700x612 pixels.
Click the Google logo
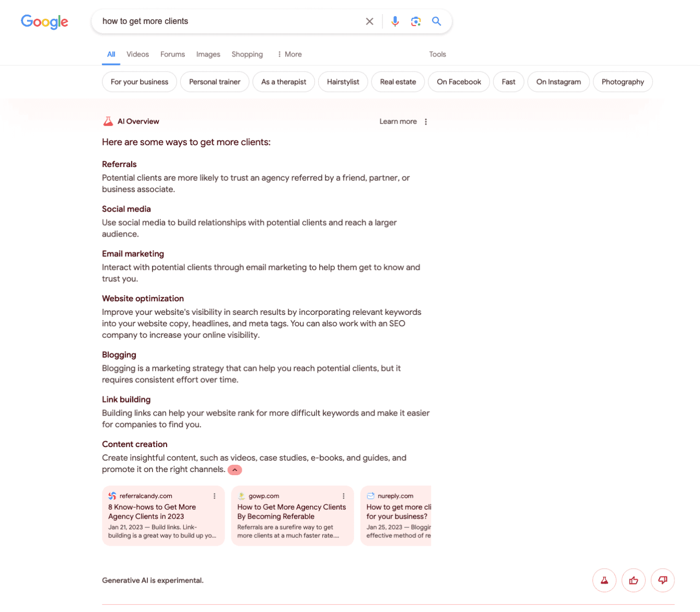click(44, 21)
